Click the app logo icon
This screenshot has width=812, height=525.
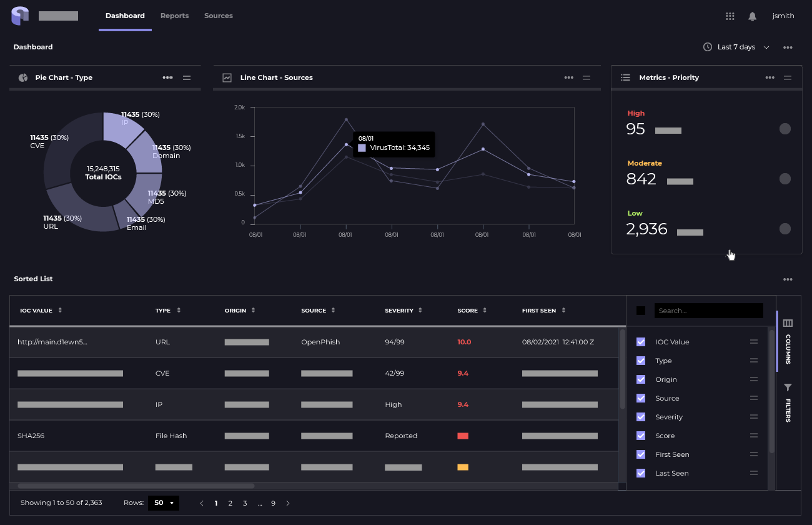pos(20,16)
